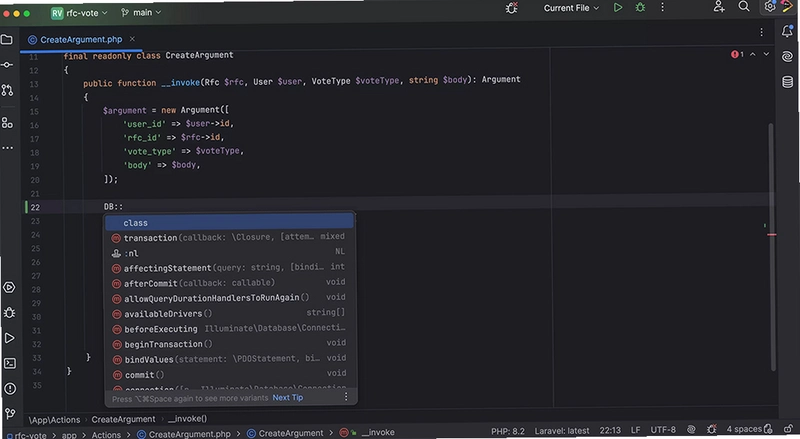Click the editor vertical scrollbar
Image resolution: width=800 pixels, height=439 pixels.
click(771, 246)
